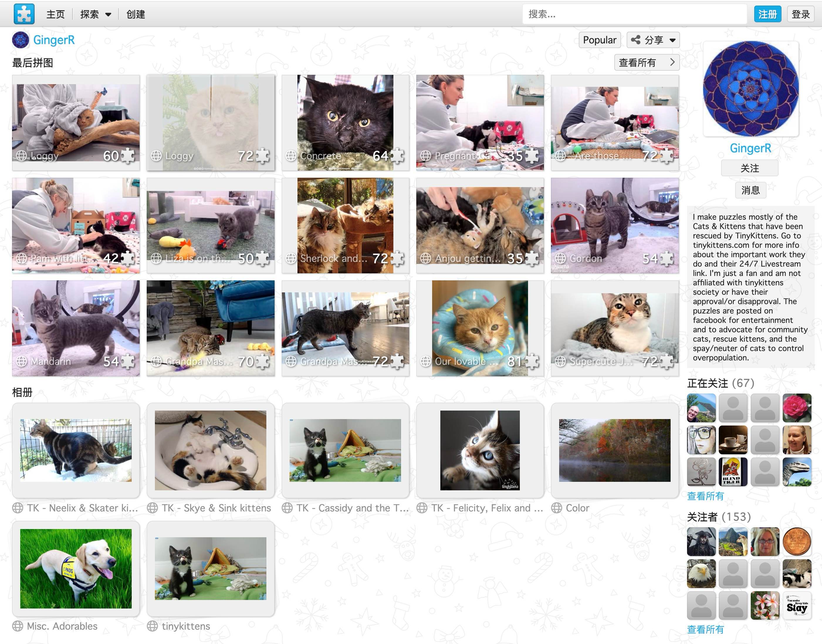This screenshot has width=822, height=644.
Task: Open the TK - Skye & Sink kittens album
Action: coord(211,450)
